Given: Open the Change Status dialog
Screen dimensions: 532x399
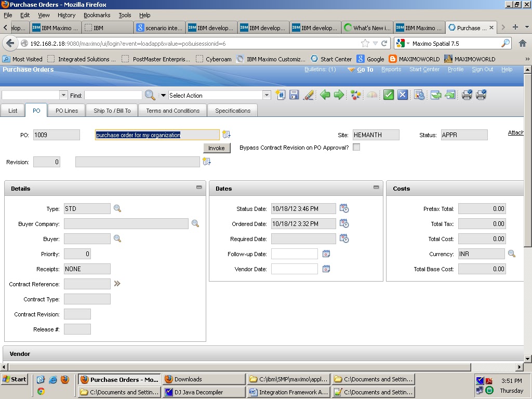Looking at the screenshot, I should coord(355,95).
